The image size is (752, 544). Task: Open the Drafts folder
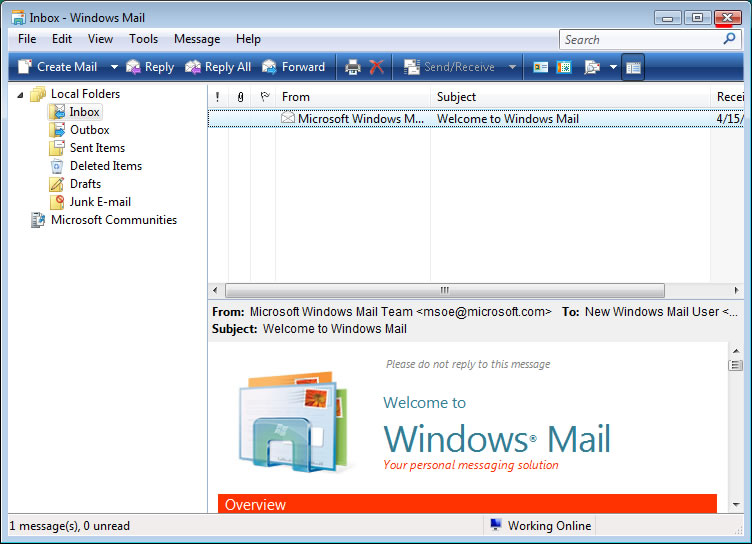pyautogui.click(x=85, y=184)
